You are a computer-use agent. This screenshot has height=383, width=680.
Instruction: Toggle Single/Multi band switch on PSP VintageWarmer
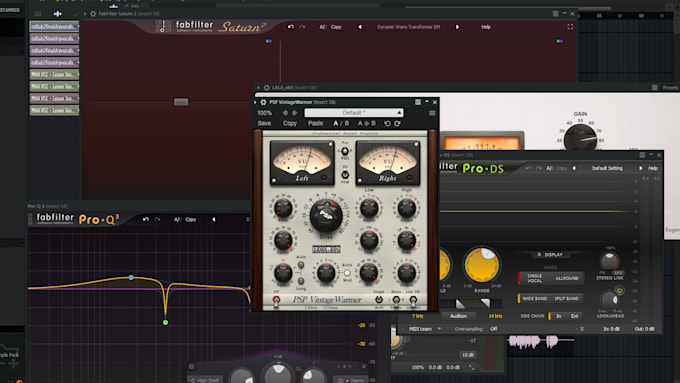(379, 300)
